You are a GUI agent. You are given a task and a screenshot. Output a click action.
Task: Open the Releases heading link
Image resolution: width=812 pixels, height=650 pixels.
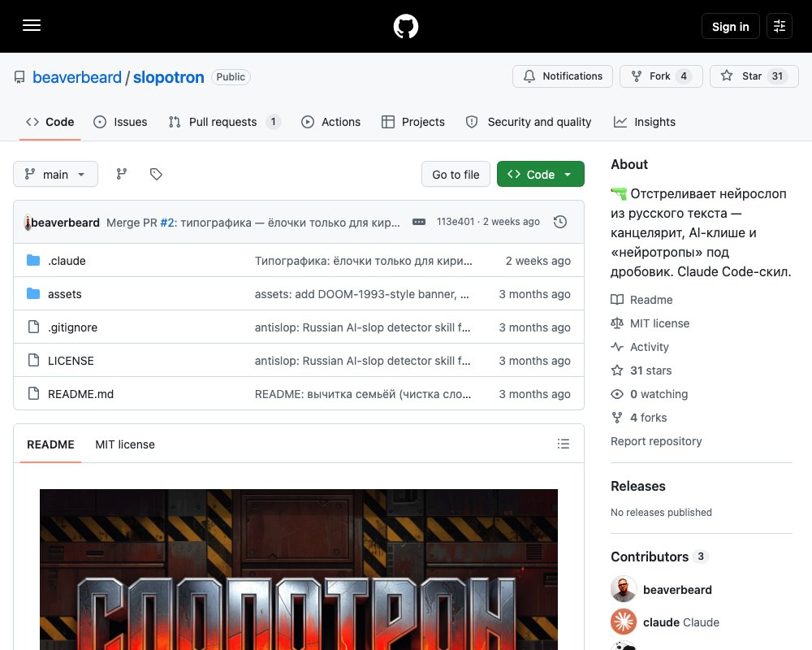638,486
